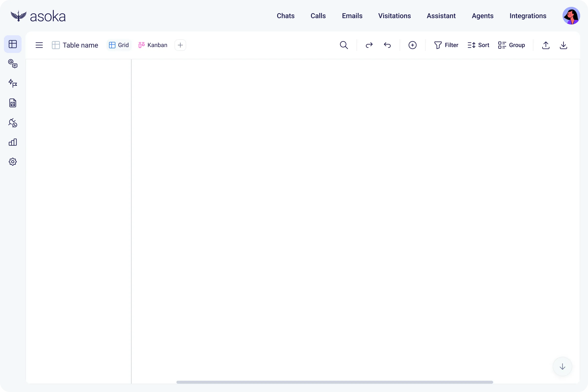The image size is (588, 392).
Task: Switch to the Kanban view tab
Action: click(x=153, y=45)
